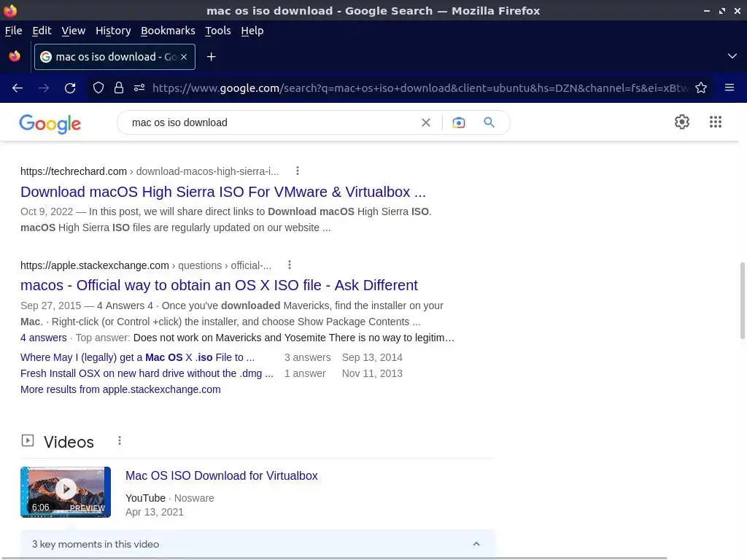Open the Tools menu
Screen dimensions: 747x560
(217, 31)
